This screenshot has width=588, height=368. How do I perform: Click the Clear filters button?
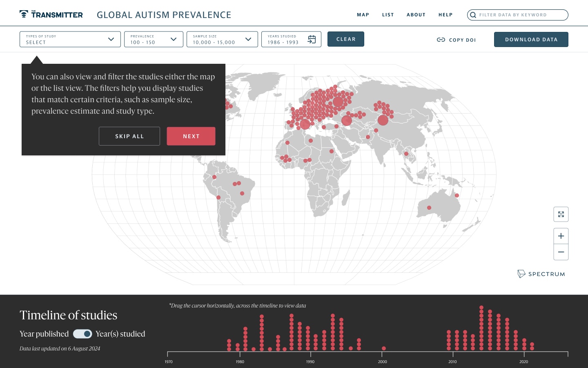click(346, 39)
